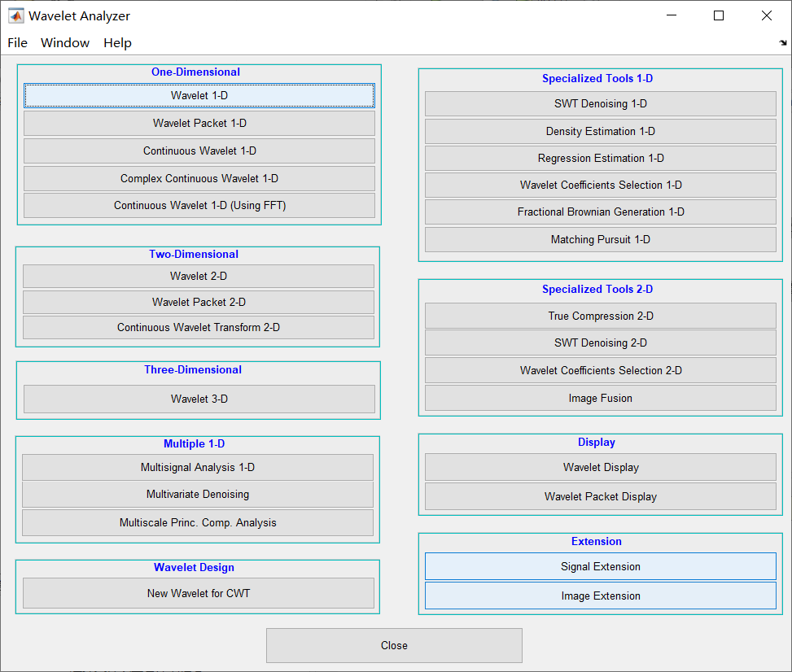Click the dock arrow icon at menu bar right
Image resolution: width=792 pixels, height=672 pixels.
782,43
